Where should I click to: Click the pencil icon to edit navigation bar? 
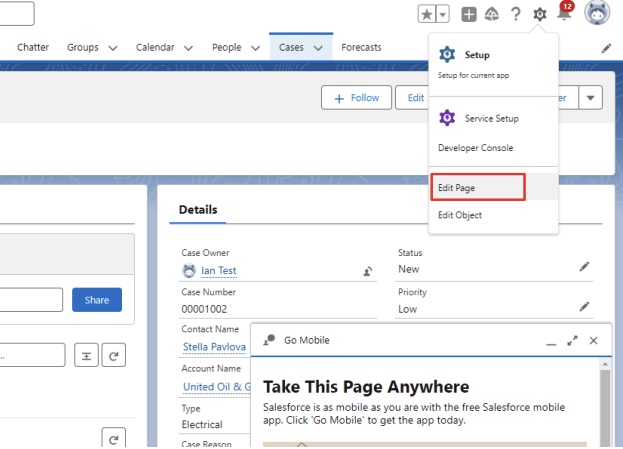pyautogui.click(x=606, y=48)
